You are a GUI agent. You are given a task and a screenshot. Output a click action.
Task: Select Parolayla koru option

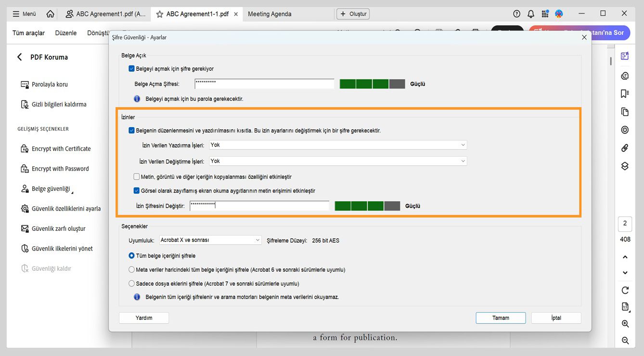(x=50, y=84)
